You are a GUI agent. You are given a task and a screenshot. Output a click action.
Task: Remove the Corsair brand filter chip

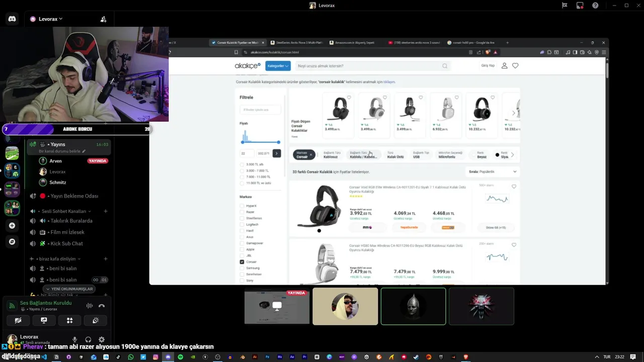point(311,155)
